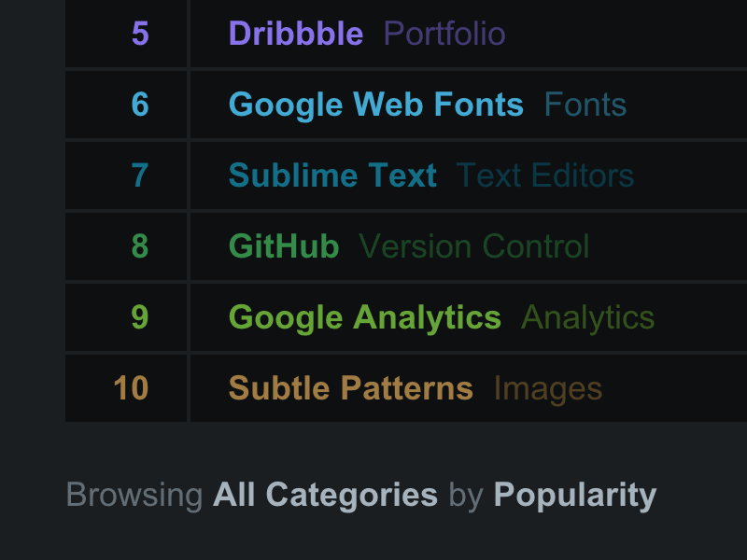
Task: Select the Images category label
Action: click(547, 388)
